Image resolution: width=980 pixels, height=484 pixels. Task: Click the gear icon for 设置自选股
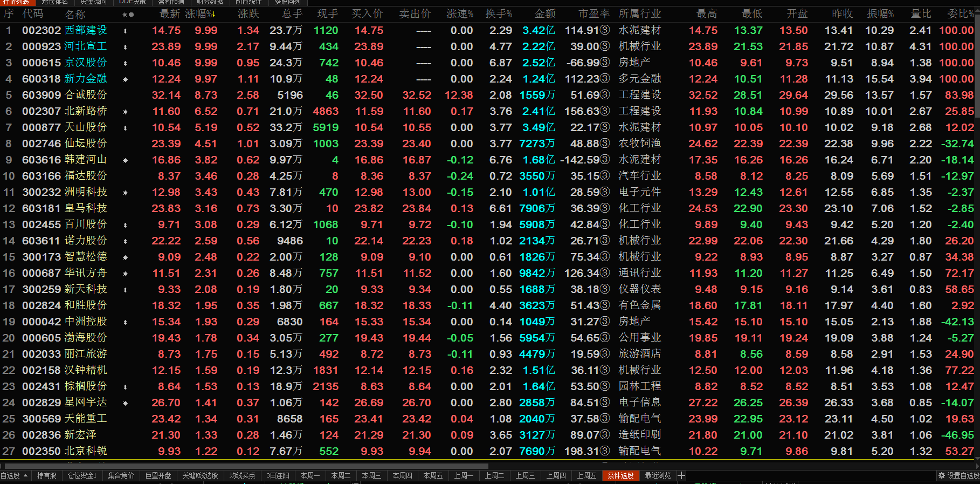[942, 475]
